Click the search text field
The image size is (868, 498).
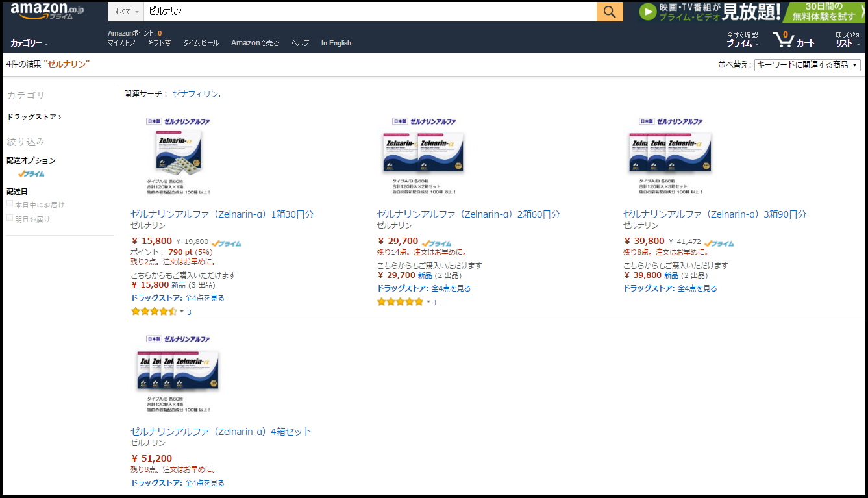click(370, 12)
